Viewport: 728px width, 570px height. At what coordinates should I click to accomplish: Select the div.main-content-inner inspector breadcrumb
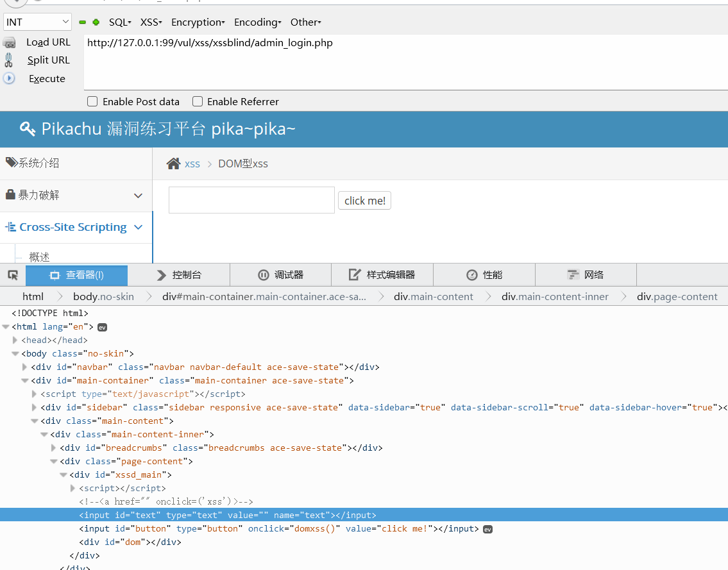555,297
